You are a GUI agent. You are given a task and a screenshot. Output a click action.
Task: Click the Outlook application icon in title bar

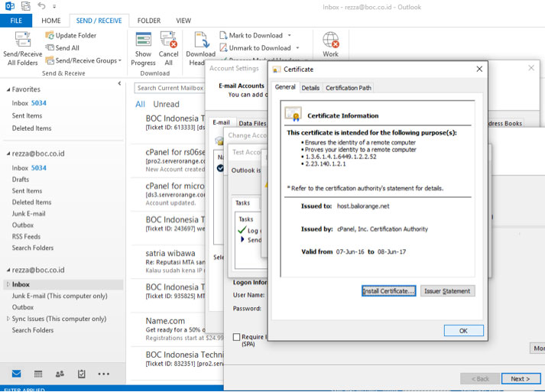tap(9, 6)
